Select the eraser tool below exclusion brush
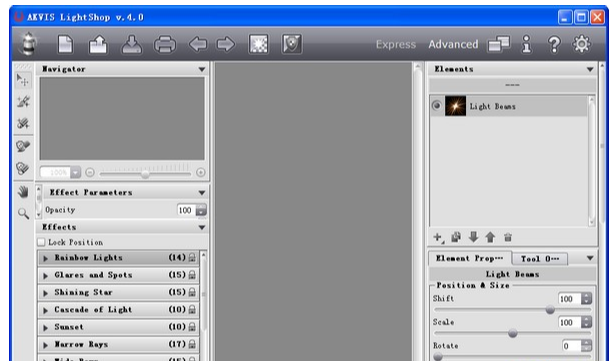The height and width of the screenshot is (361, 612). click(x=23, y=169)
